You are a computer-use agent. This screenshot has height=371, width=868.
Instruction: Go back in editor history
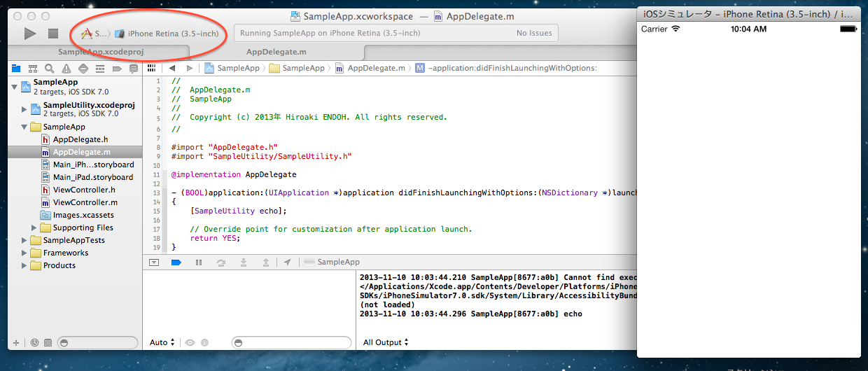click(172, 68)
